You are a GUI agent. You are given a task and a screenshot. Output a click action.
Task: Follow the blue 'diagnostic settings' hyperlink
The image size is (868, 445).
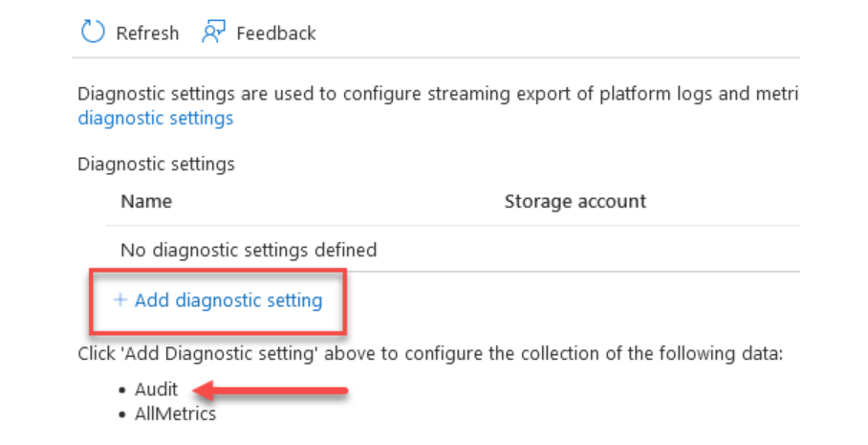(155, 119)
